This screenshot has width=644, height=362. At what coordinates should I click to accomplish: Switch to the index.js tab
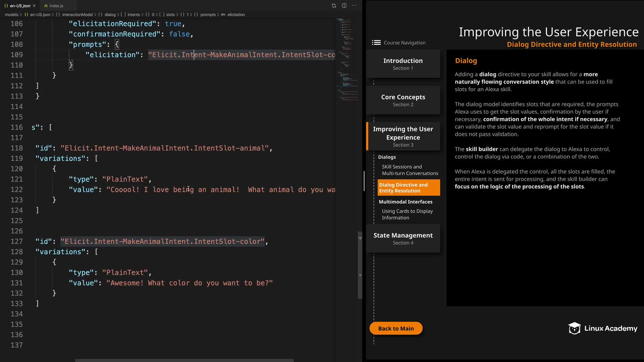tap(56, 6)
